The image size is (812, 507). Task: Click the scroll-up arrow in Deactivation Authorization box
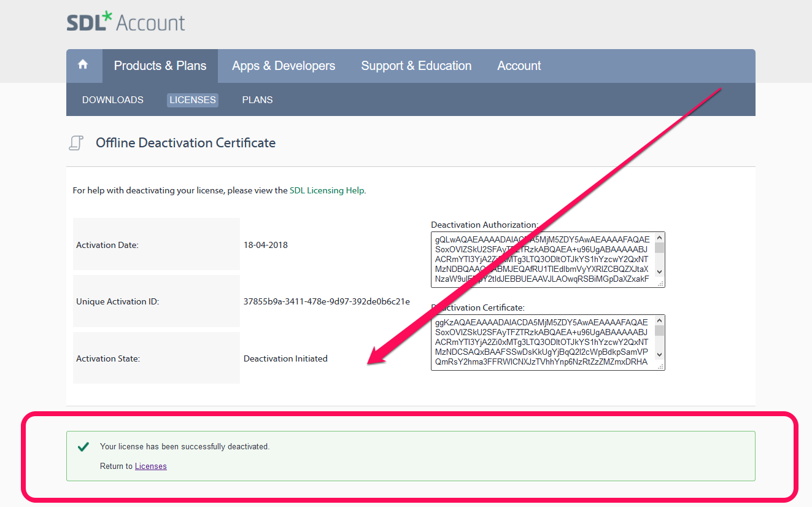coord(660,237)
